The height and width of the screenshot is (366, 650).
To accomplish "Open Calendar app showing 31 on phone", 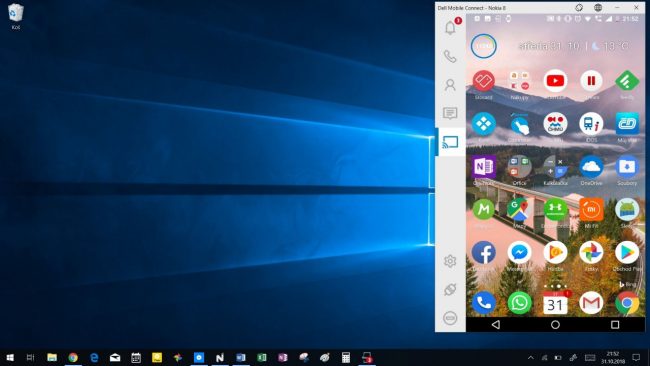I will pos(555,303).
